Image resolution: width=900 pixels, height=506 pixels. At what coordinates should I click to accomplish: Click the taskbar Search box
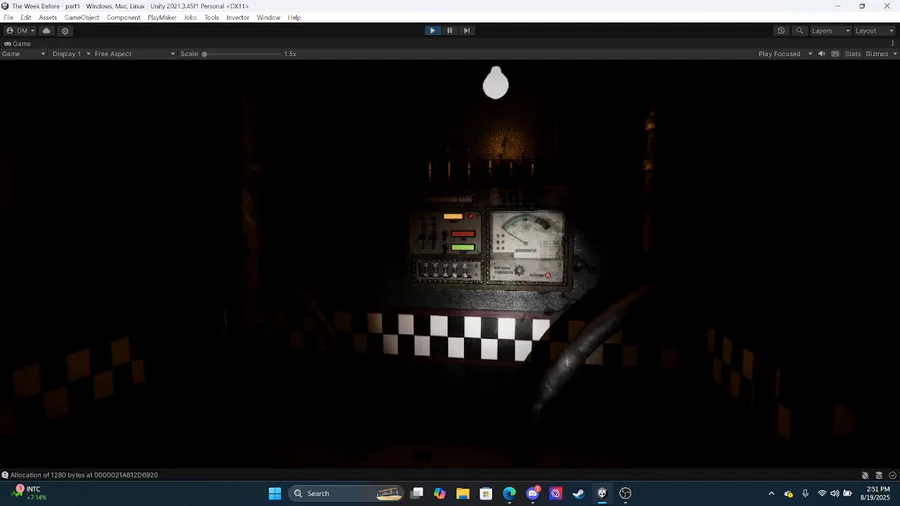pyautogui.click(x=346, y=493)
